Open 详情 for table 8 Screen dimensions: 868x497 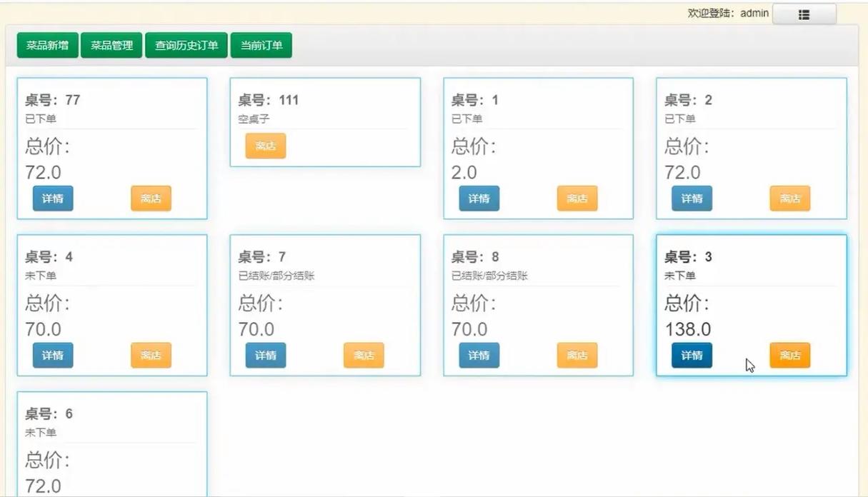point(479,355)
